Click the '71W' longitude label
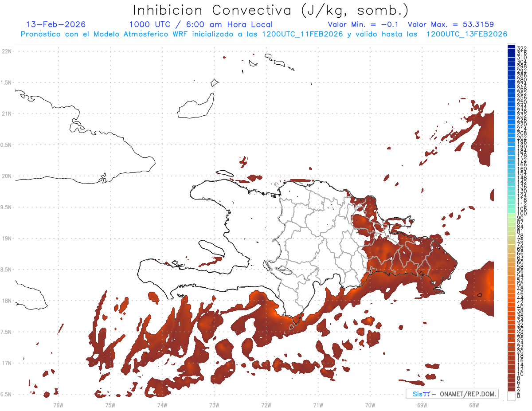Image resolution: width=532 pixels, height=411 pixels. pyautogui.click(x=318, y=405)
